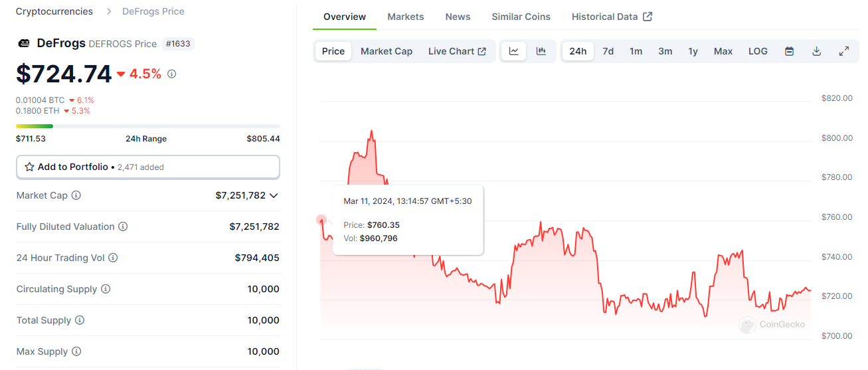Select the 1m time range
The image size is (868, 370).
tap(636, 51)
